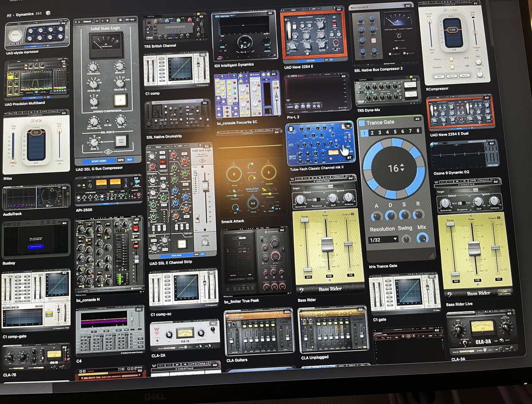Click the Swing knob in kHs Trance Gate
Image resolution: width=532 pixels, height=404 pixels.
(x=407, y=239)
